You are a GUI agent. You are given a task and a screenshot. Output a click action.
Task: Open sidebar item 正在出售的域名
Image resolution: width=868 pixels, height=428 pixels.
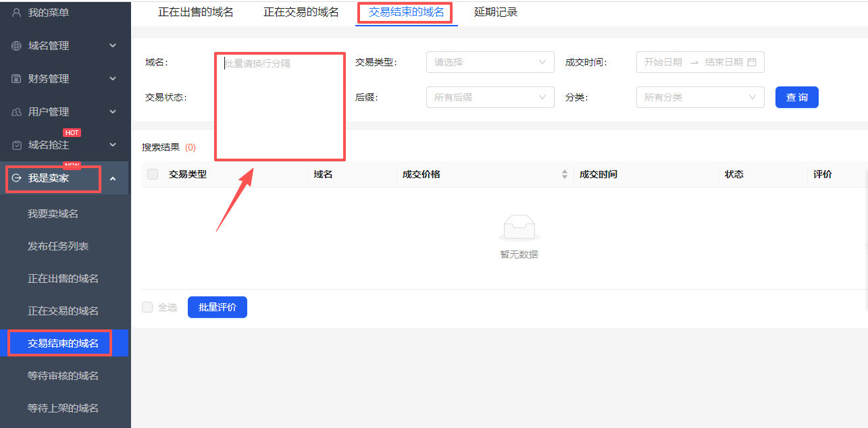pos(63,278)
